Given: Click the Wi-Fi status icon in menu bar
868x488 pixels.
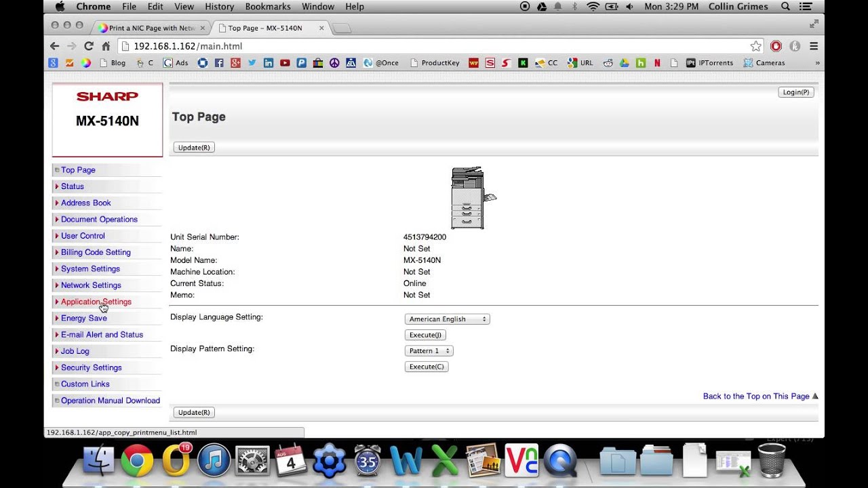Looking at the screenshot, I should (x=593, y=6).
